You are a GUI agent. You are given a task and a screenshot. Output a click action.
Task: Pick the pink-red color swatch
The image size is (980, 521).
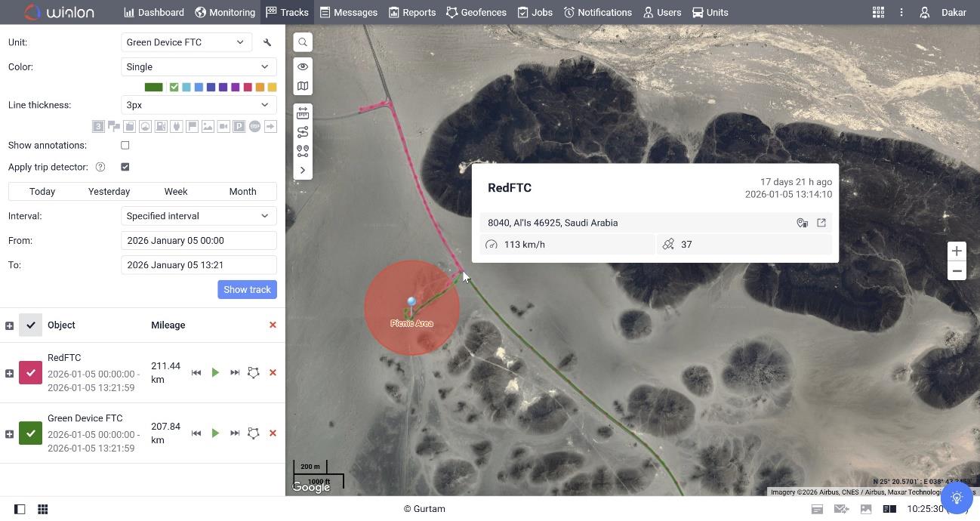coord(248,87)
